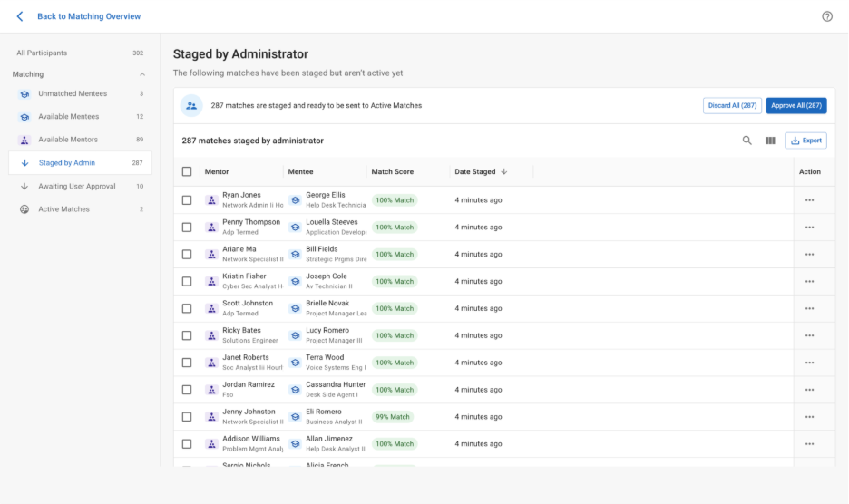Image resolution: width=849 pixels, height=504 pixels.
Task: Click the back arrow icon
Action: [20, 16]
